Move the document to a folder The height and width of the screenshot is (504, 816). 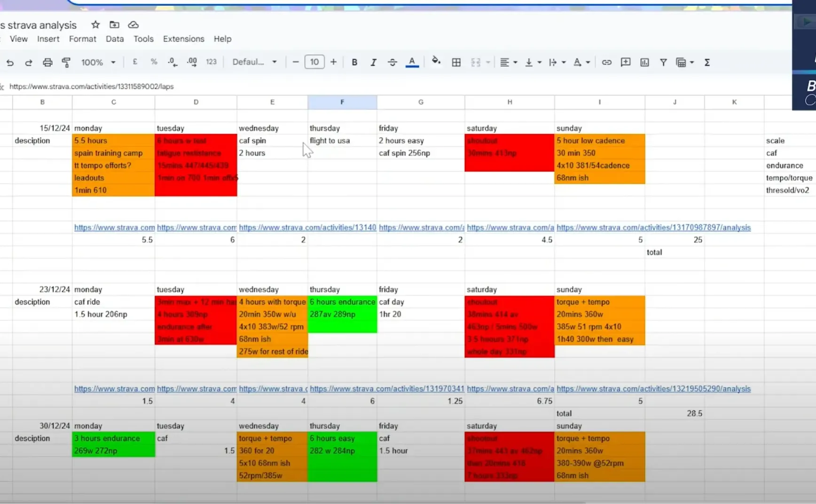[x=114, y=24]
